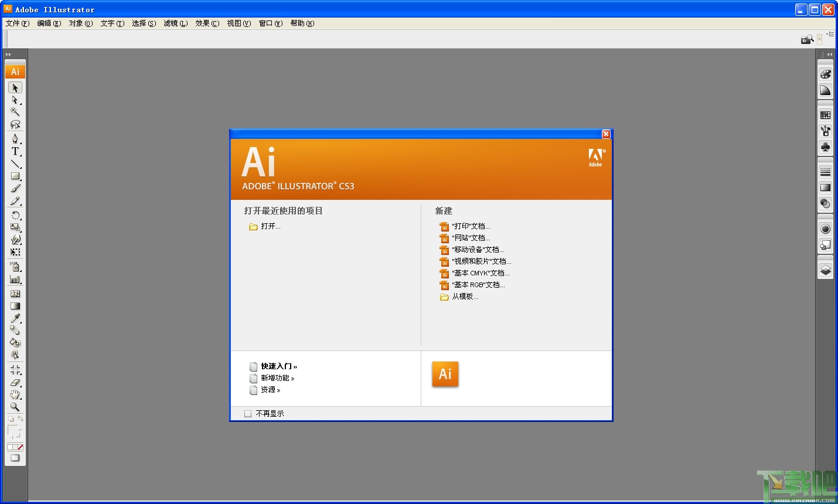Click the swap fill and stroke arrows

(21, 418)
